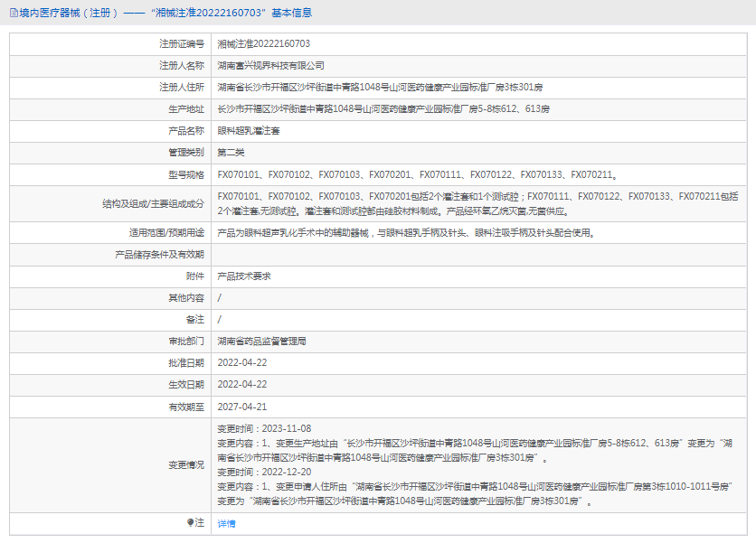Viewport: 756px width, 543px height.
Task: Click the registrant address ending in 3栋301房
Action: (380, 88)
